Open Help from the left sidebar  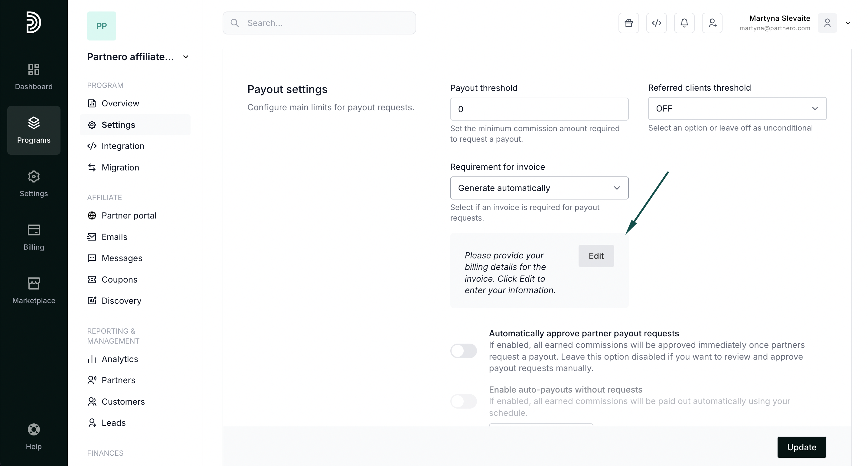point(34,437)
